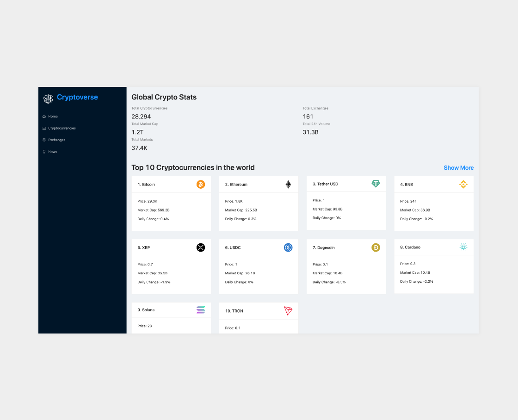Click the Ethereum diamond icon

[x=288, y=185]
